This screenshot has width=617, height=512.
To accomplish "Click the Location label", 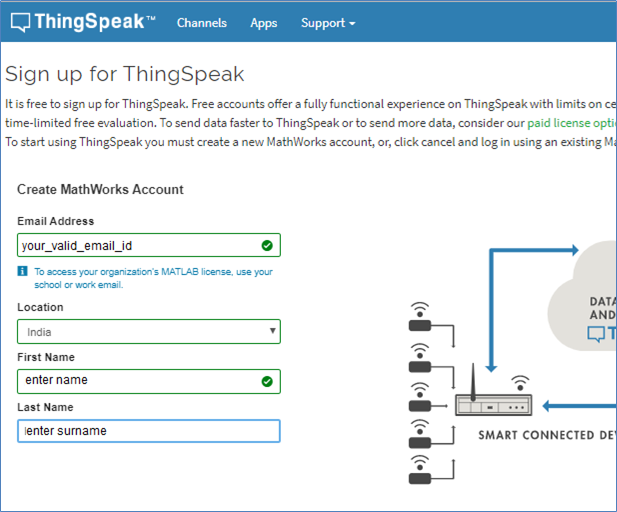I will [x=40, y=307].
